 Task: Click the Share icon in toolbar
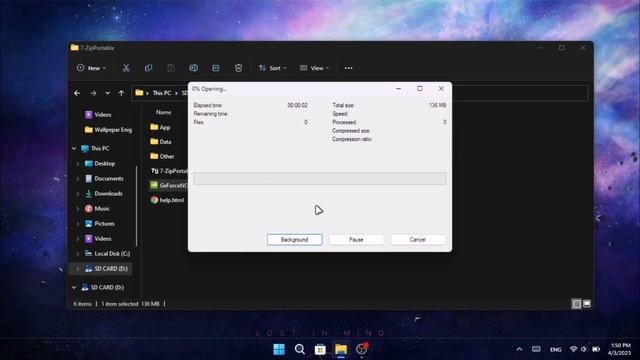click(216, 68)
